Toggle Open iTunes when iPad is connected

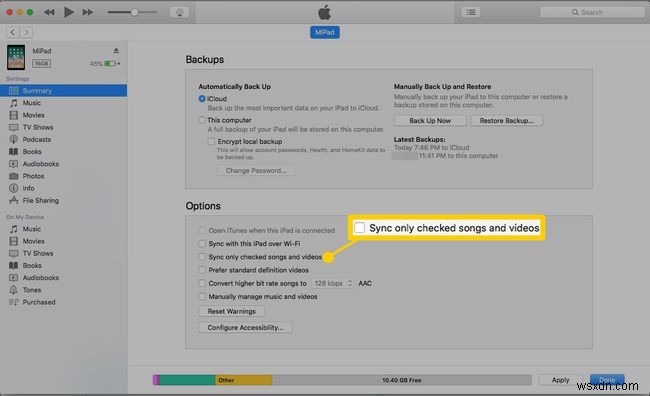(x=202, y=231)
